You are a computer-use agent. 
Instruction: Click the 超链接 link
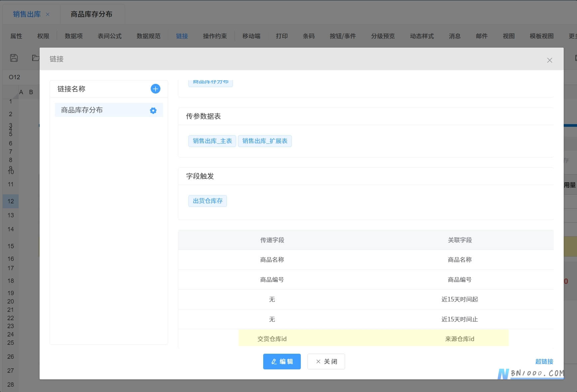(x=544, y=361)
